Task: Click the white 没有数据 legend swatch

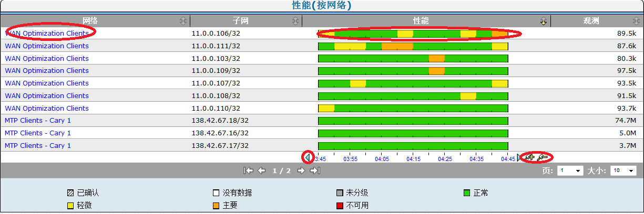Action: [216, 193]
